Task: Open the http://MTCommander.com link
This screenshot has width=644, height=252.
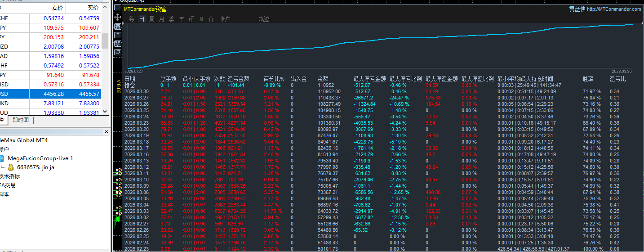Action: click(x=614, y=9)
